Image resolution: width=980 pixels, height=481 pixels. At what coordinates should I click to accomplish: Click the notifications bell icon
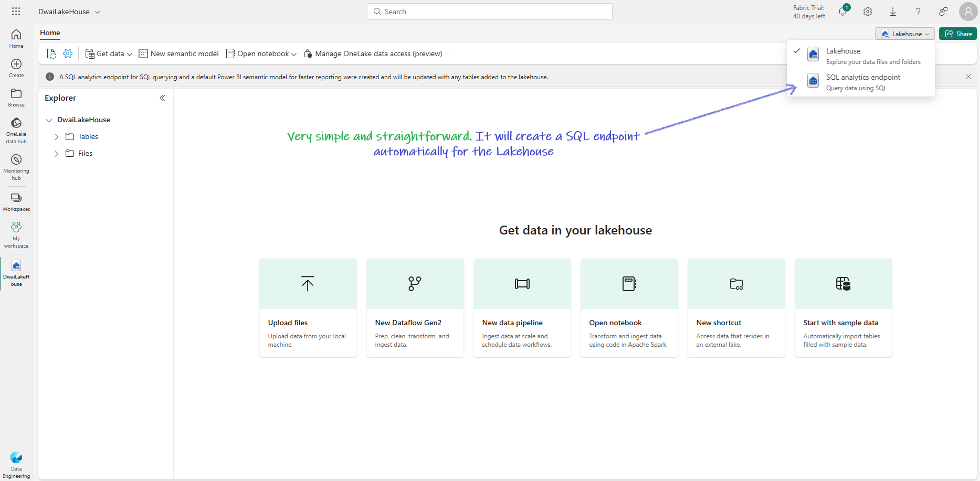click(x=842, y=12)
